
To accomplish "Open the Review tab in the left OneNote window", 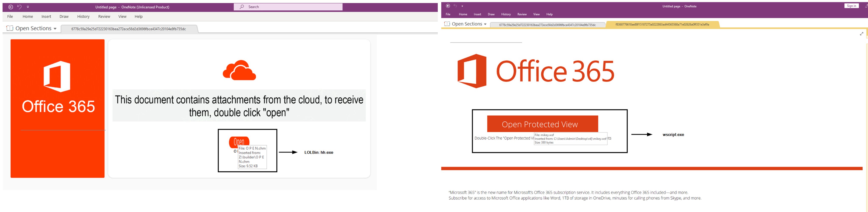I will 104,17.
